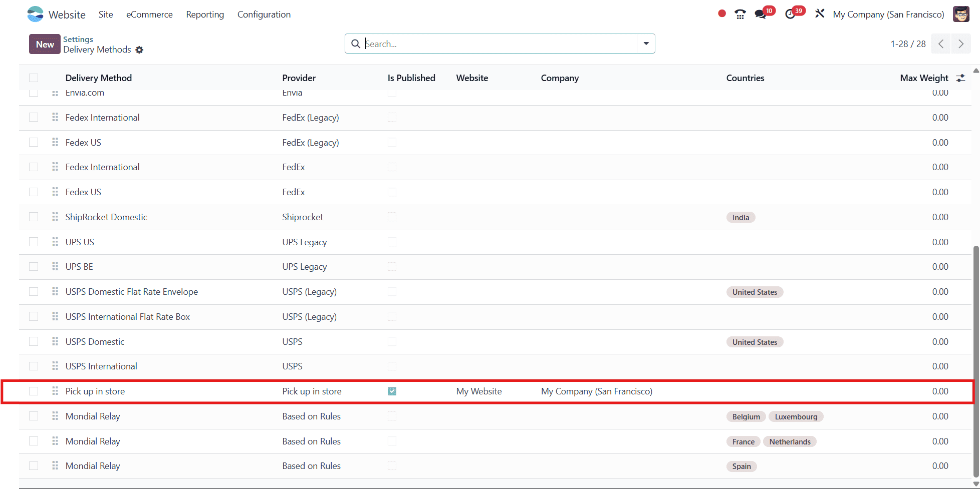The height and width of the screenshot is (489, 980).
Task: Click the Website app title
Action: pos(67,15)
